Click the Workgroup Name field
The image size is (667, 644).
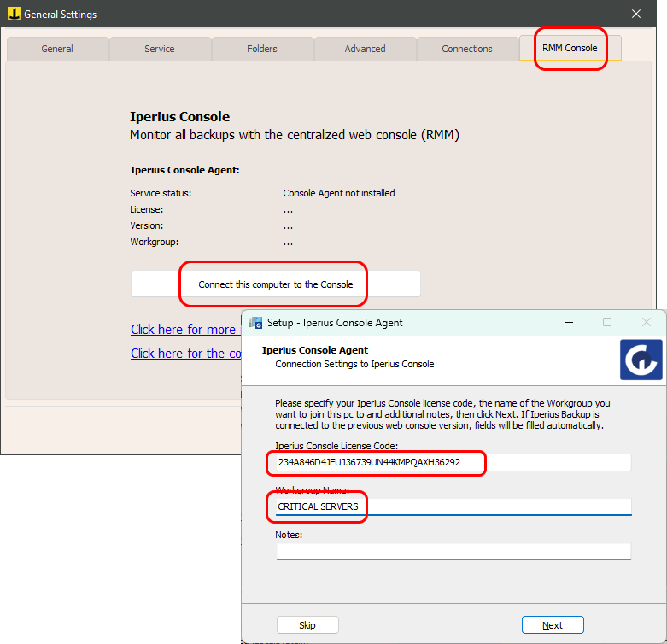453,506
